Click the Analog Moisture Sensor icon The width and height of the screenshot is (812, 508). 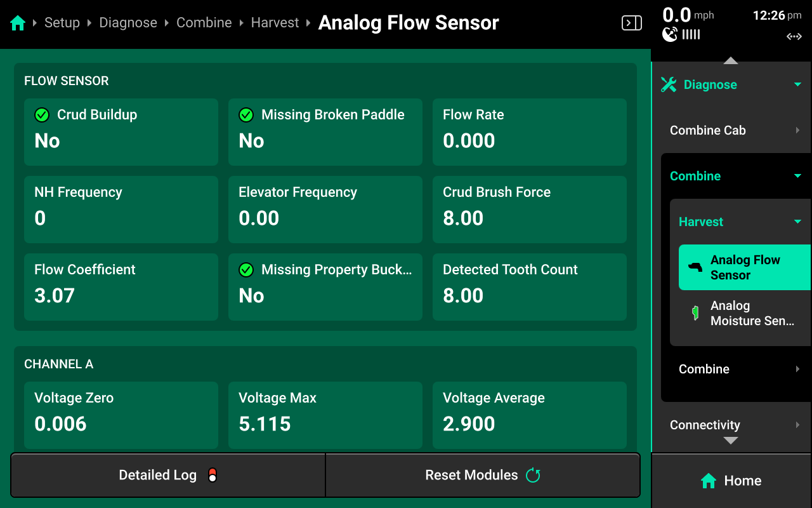pos(696,313)
